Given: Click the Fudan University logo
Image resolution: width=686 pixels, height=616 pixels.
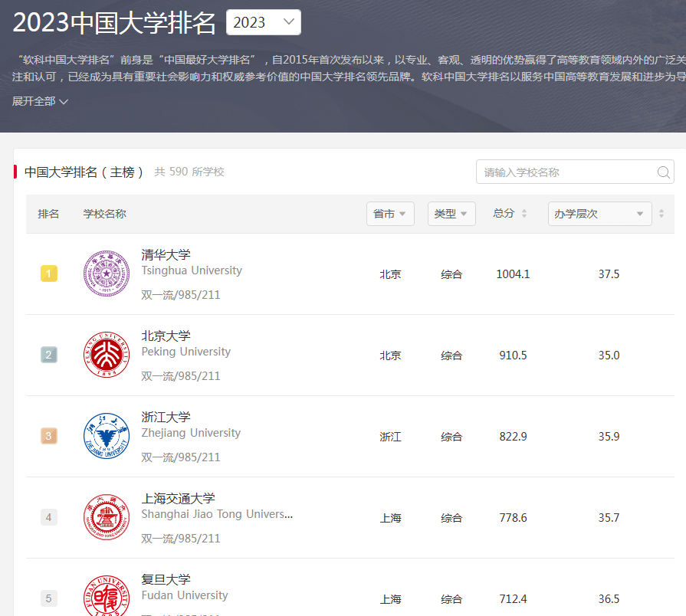Looking at the screenshot, I should [107, 595].
